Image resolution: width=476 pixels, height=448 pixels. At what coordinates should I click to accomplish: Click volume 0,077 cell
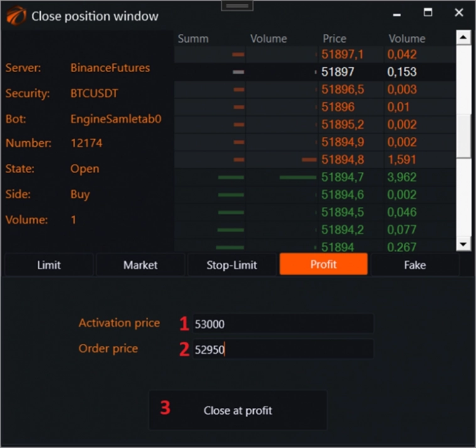pyautogui.click(x=402, y=230)
